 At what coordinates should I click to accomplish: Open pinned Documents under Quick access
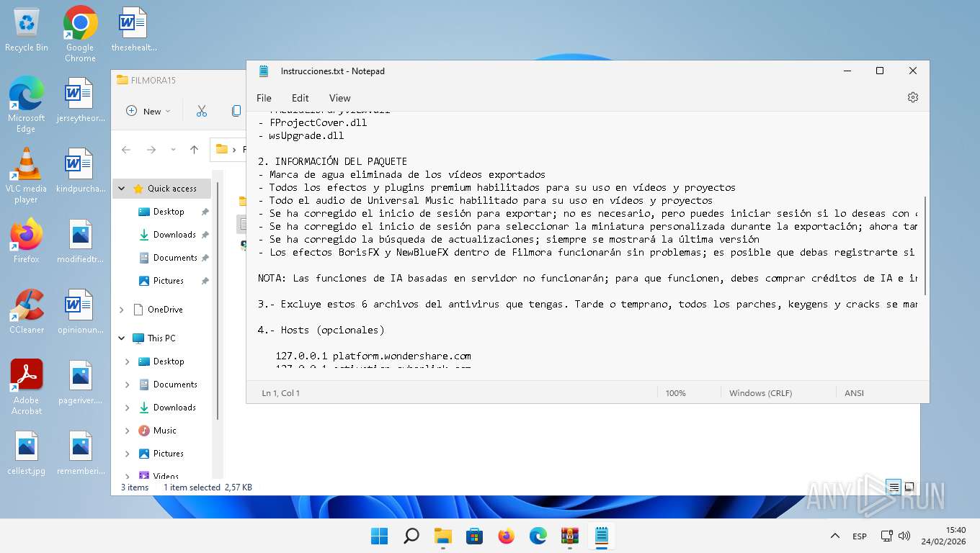(x=175, y=258)
